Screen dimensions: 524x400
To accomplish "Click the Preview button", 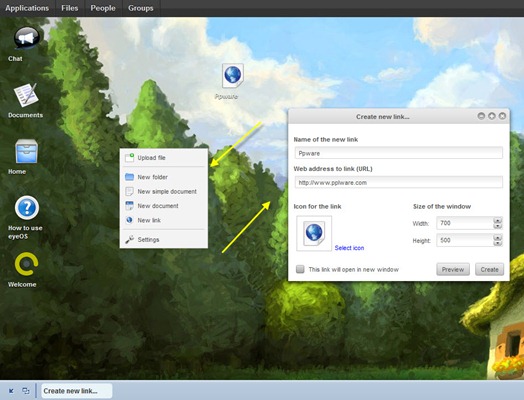I will pyautogui.click(x=453, y=269).
